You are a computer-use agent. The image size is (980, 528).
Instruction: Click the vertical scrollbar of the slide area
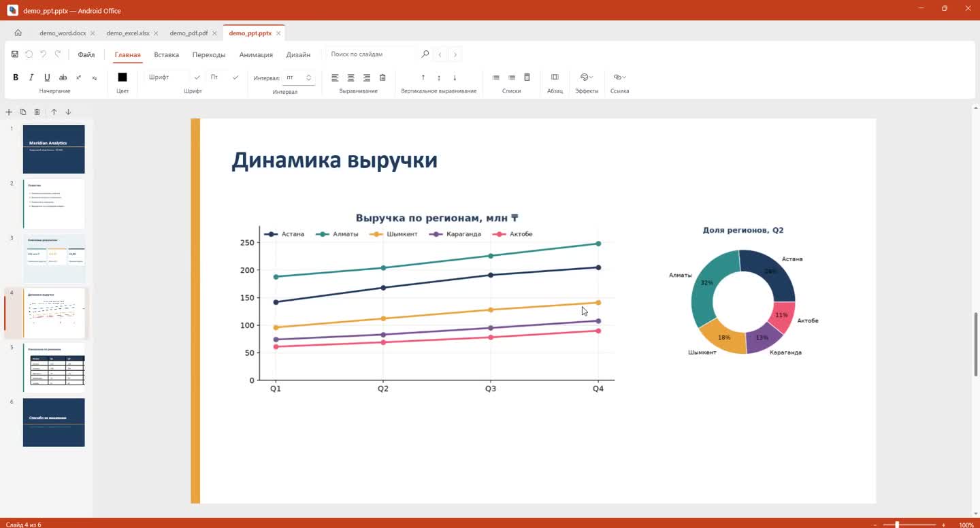976,344
